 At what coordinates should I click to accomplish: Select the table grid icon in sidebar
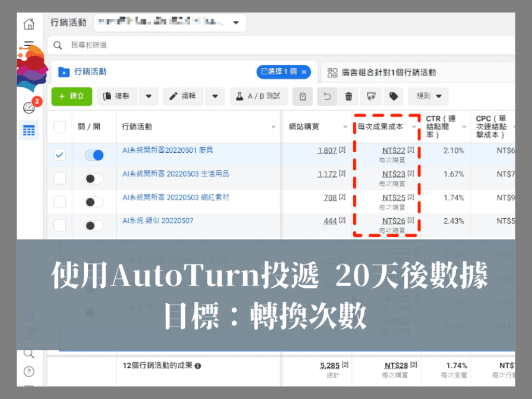click(x=29, y=130)
